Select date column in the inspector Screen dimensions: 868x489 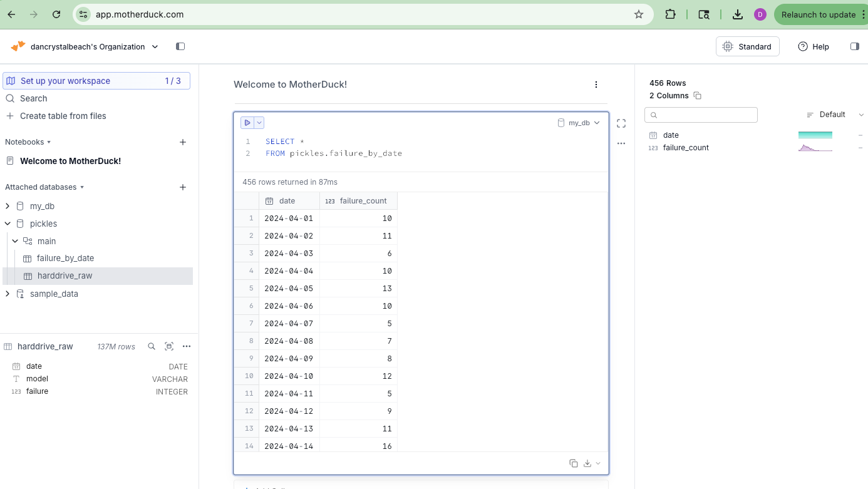pos(670,135)
